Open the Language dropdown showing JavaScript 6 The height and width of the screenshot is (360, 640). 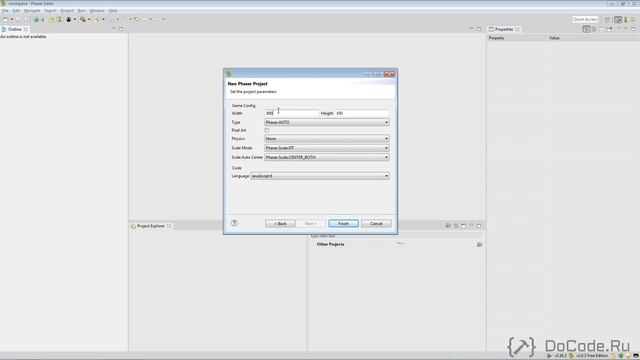click(320, 176)
